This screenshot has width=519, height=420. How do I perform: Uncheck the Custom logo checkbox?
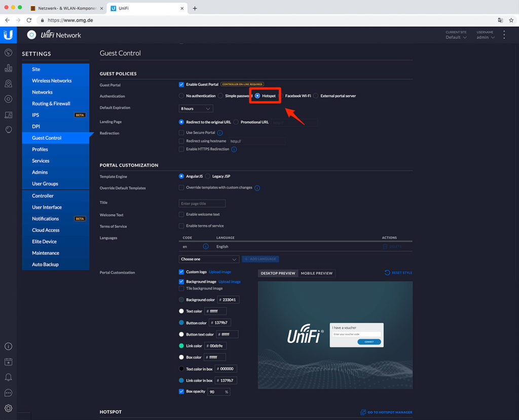[181, 272]
